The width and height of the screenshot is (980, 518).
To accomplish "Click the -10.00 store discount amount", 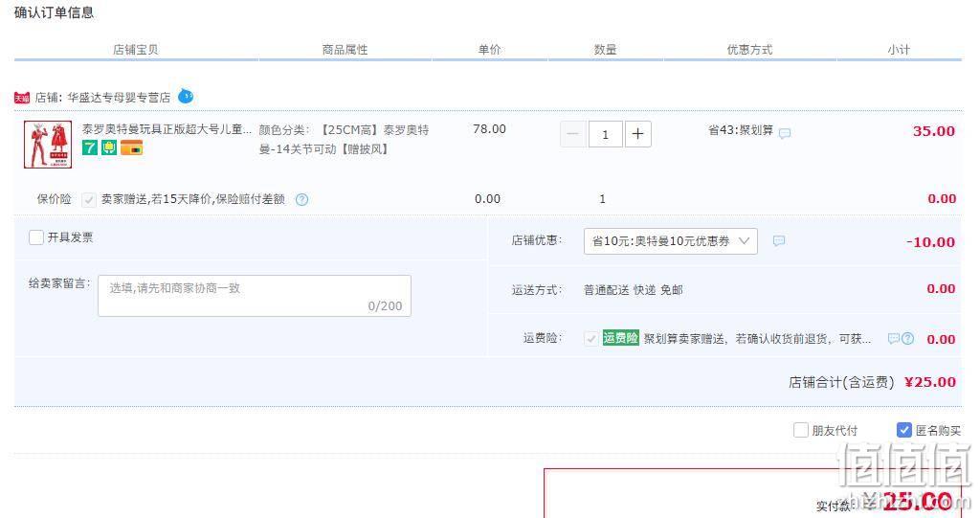I will (x=930, y=242).
